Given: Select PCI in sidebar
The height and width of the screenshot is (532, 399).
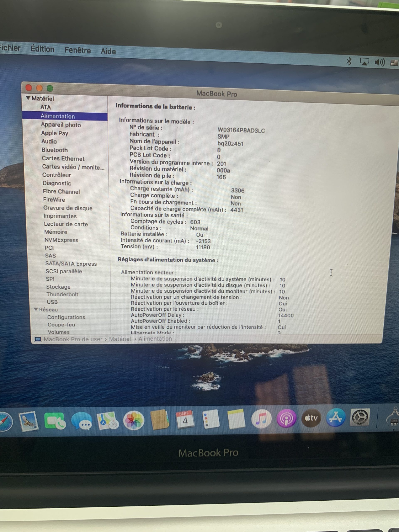Looking at the screenshot, I should click(x=49, y=248).
